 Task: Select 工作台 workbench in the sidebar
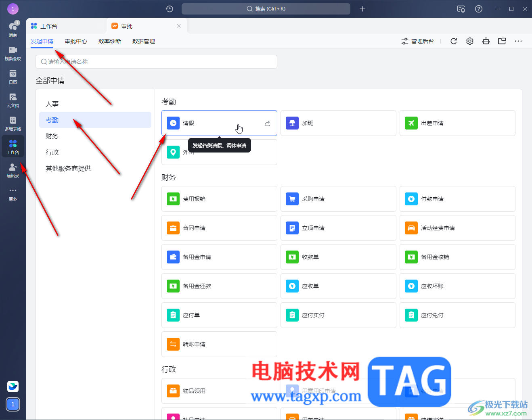coord(13,146)
